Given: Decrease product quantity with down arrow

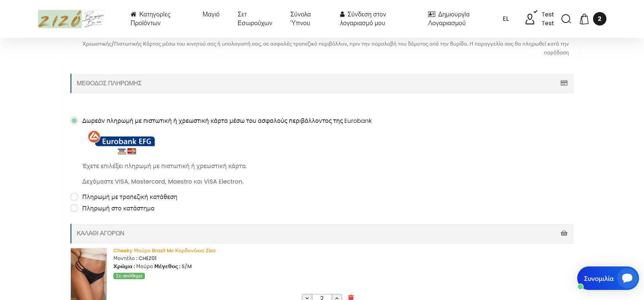Looking at the screenshot, I should (307, 297).
